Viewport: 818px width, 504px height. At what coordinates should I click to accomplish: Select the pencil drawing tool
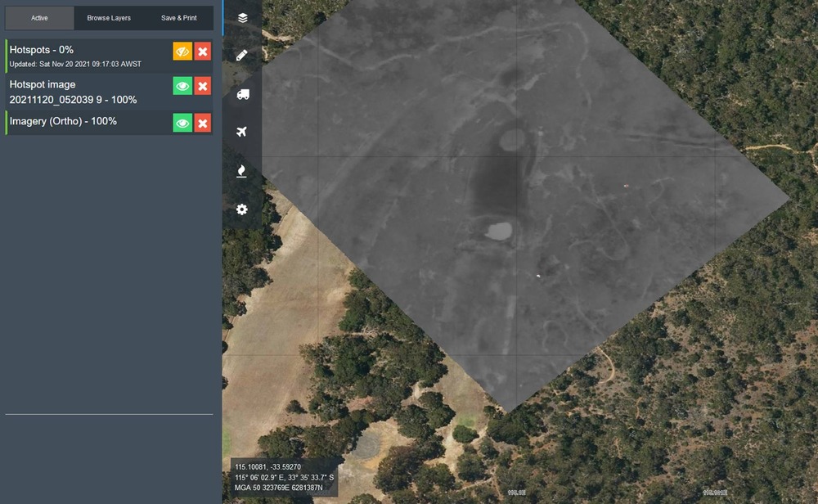pyautogui.click(x=242, y=56)
